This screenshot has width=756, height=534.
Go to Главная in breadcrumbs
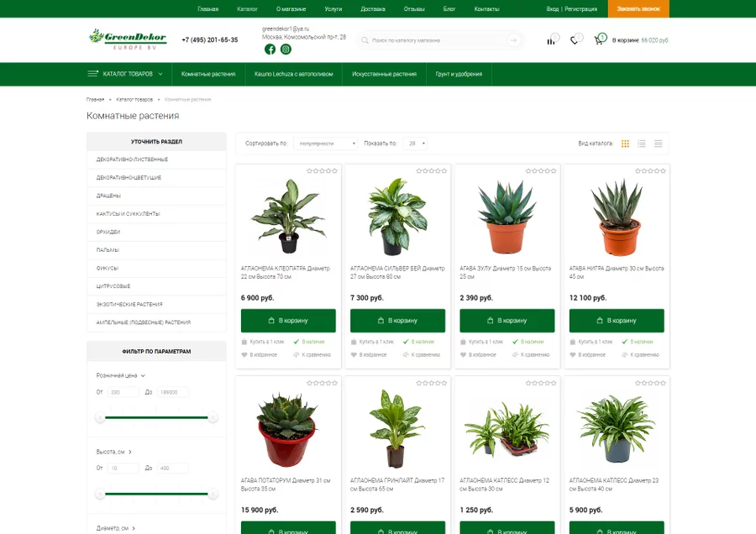(95, 99)
